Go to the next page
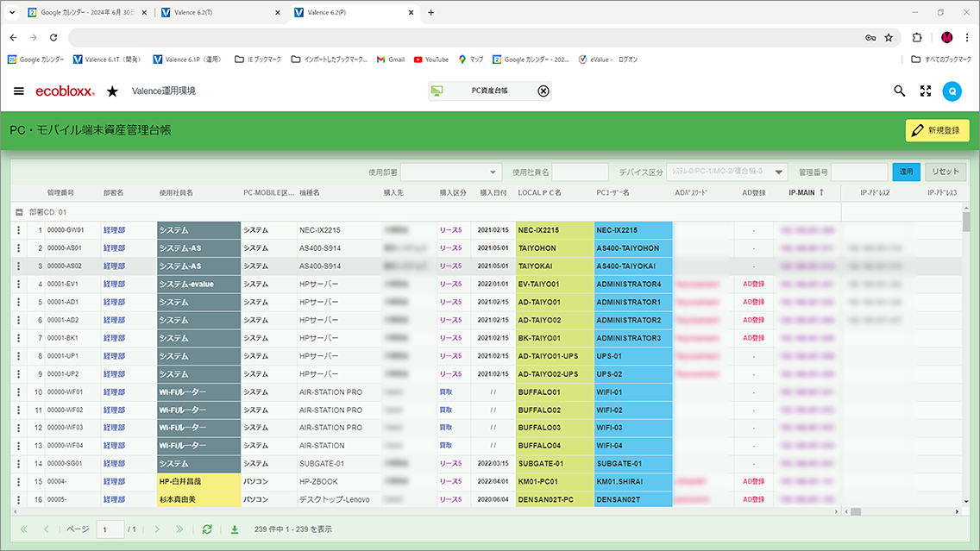Viewport: 980px width, 551px height. [x=157, y=529]
